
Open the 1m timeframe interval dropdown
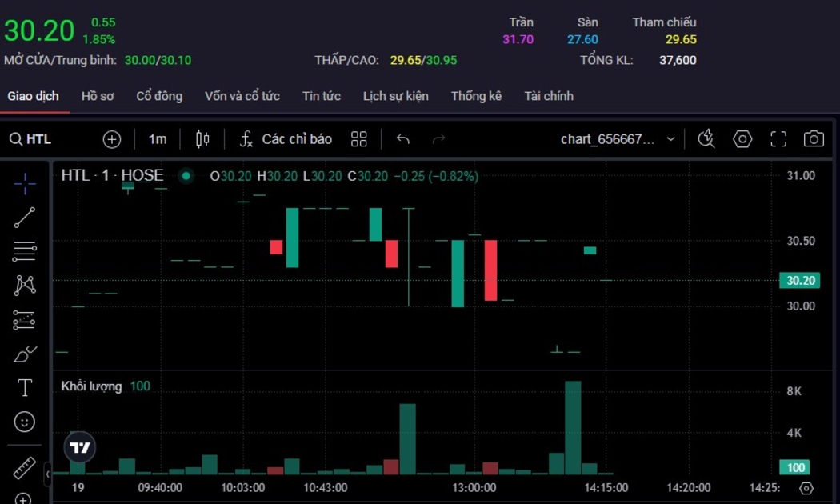click(158, 139)
